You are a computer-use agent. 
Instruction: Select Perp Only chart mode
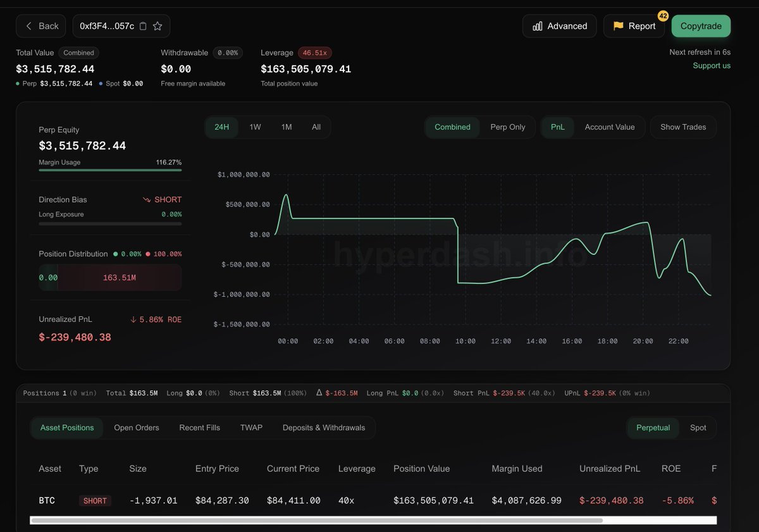point(508,127)
